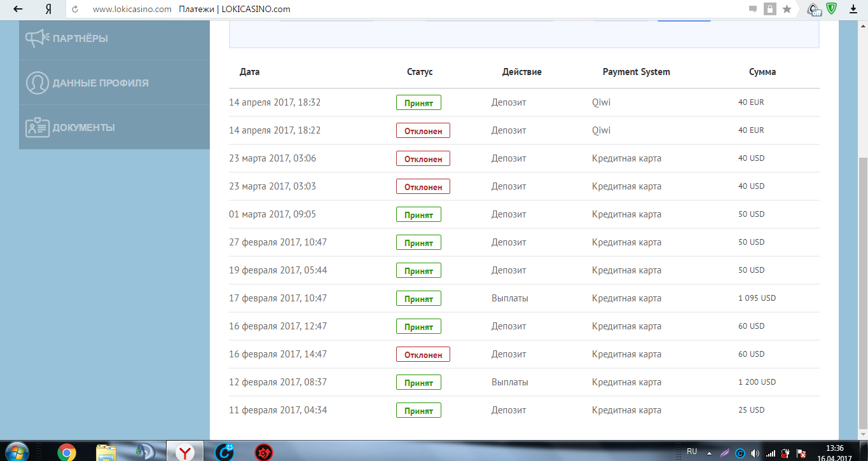Image resolution: width=868 pixels, height=461 pixels.
Task: Open the network signal tray icon
Action: (x=771, y=453)
